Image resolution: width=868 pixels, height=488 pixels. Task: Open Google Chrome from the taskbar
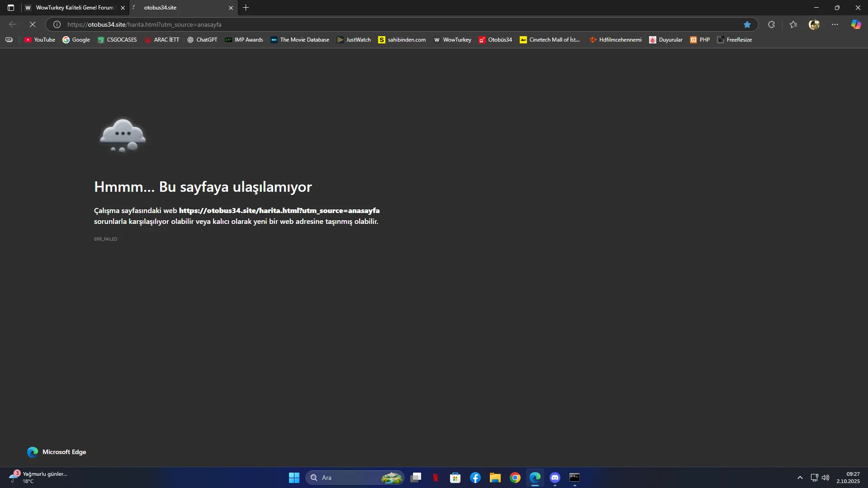tap(515, 478)
